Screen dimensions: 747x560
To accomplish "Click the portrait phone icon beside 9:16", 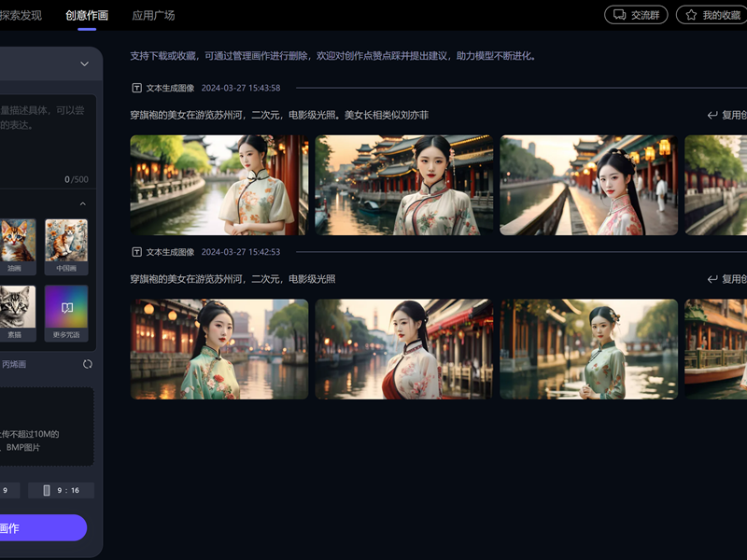I will click(47, 490).
